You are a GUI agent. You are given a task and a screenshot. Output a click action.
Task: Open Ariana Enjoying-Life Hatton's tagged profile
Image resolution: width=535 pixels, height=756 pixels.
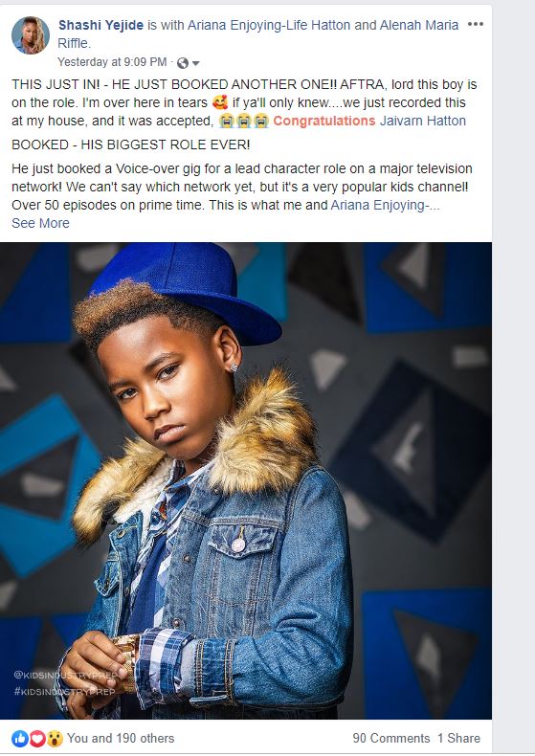click(269, 25)
